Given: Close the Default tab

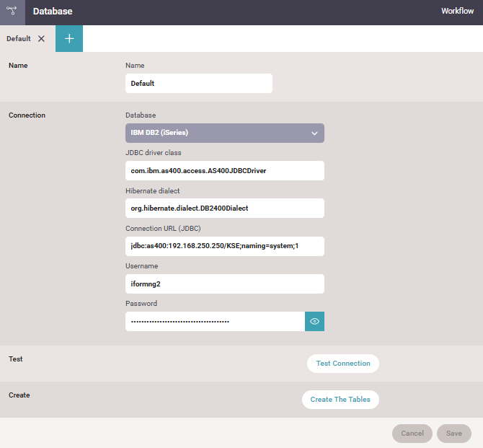Looking at the screenshot, I should (41, 39).
